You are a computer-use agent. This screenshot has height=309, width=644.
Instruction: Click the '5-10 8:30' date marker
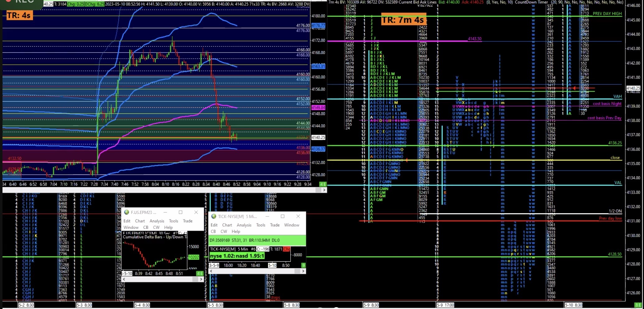pos(573,305)
